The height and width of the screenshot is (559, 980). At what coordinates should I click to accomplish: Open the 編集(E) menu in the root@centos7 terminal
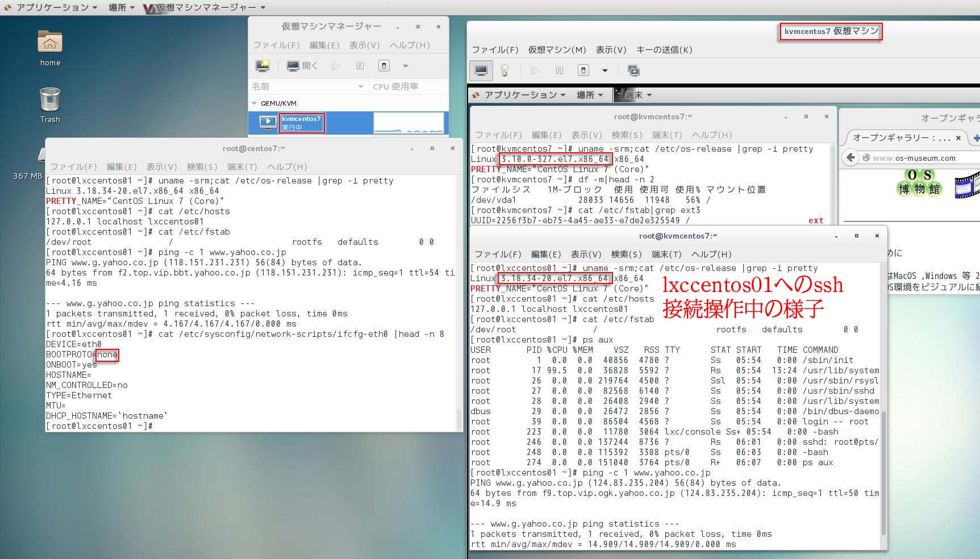122,166
